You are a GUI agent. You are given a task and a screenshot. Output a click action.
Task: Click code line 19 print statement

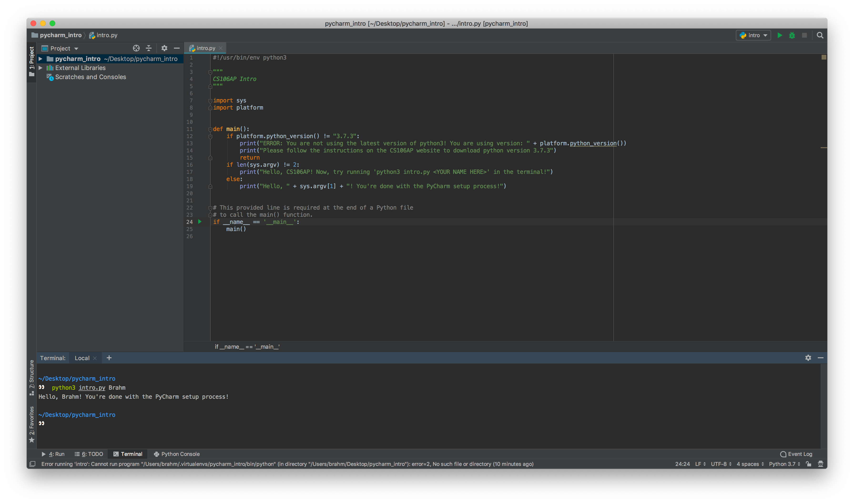point(373,186)
